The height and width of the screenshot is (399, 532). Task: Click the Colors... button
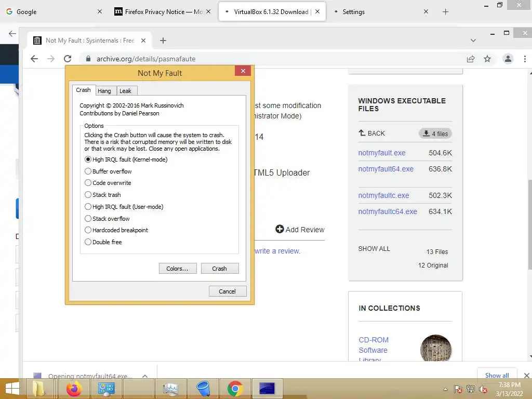pos(178,269)
